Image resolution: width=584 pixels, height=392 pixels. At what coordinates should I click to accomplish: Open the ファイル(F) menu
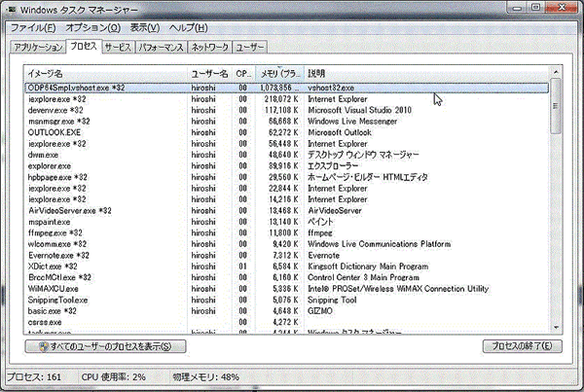pyautogui.click(x=33, y=27)
